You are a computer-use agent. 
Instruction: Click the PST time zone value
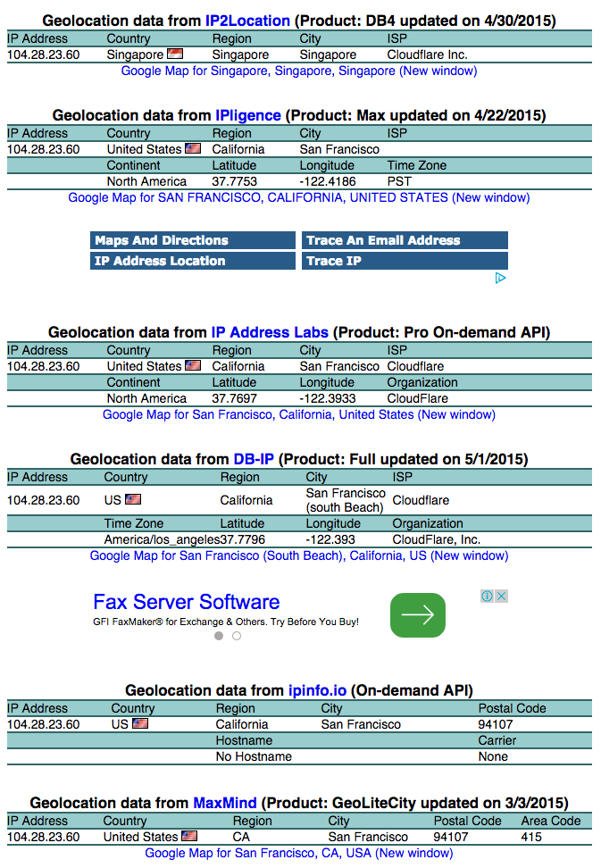point(399,181)
